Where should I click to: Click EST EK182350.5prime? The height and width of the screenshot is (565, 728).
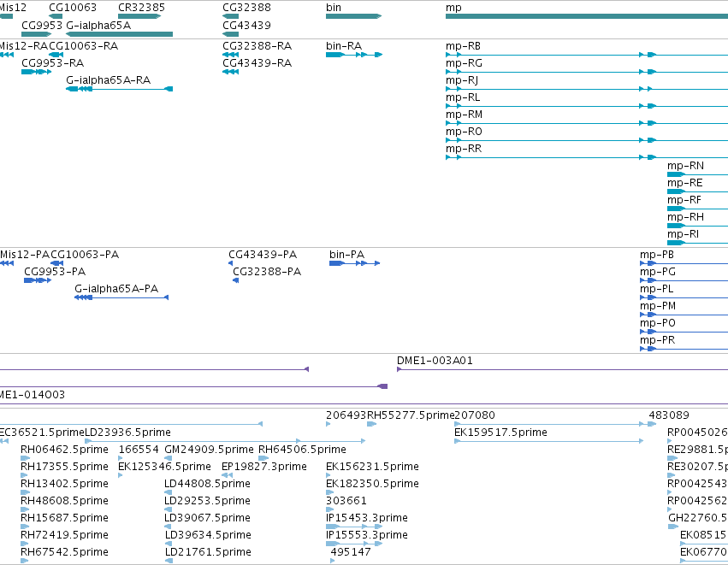[x=372, y=484]
